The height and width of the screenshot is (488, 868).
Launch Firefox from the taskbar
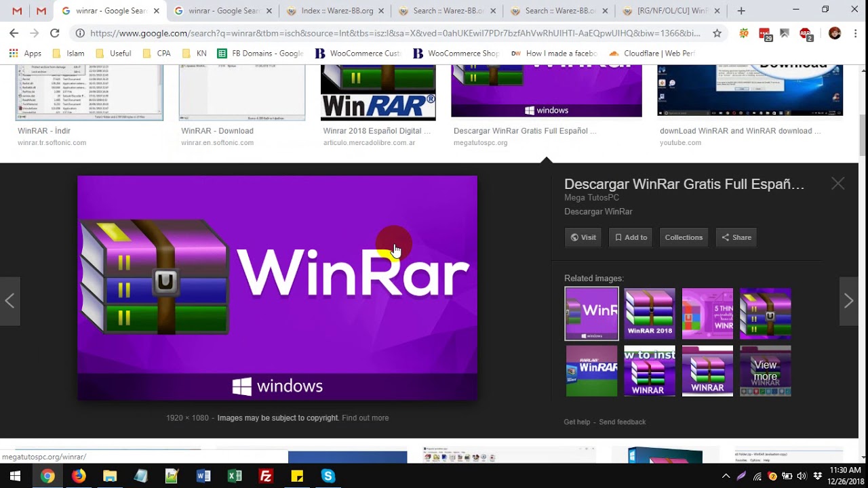point(79,476)
